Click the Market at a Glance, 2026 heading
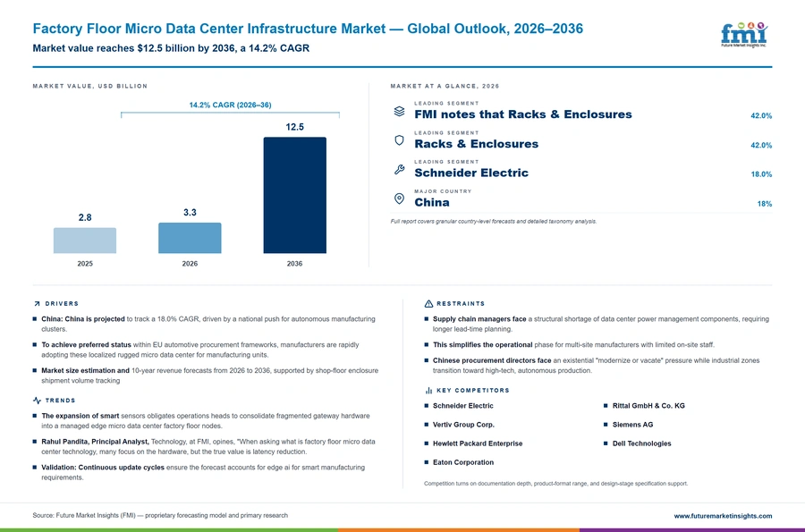805x532 pixels. point(445,86)
